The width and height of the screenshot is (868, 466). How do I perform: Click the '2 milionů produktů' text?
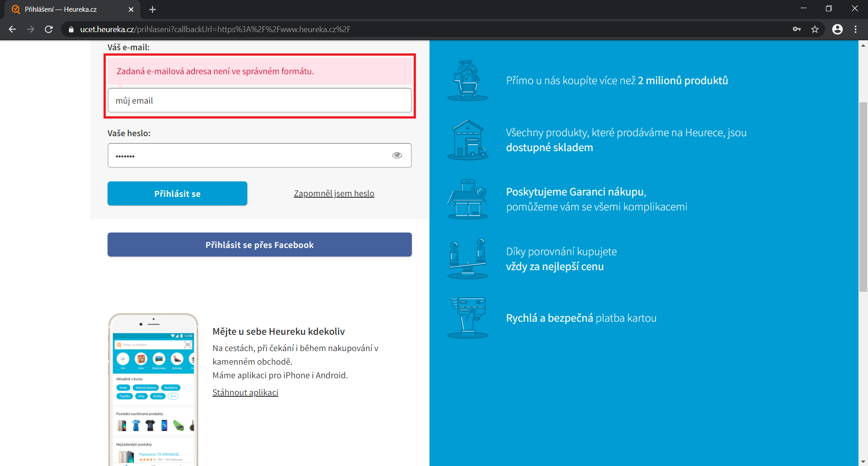click(x=683, y=81)
